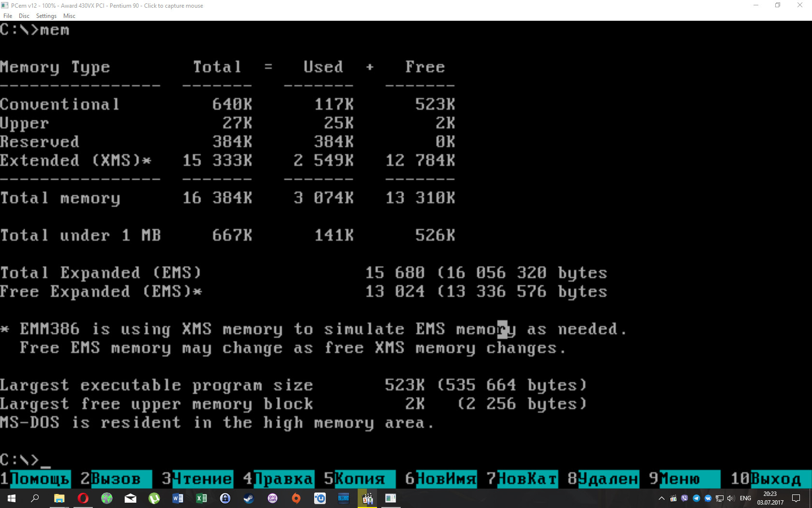Click the 10 Выход function key label
Viewport: 812px width, 508px height.
point(770,478)
